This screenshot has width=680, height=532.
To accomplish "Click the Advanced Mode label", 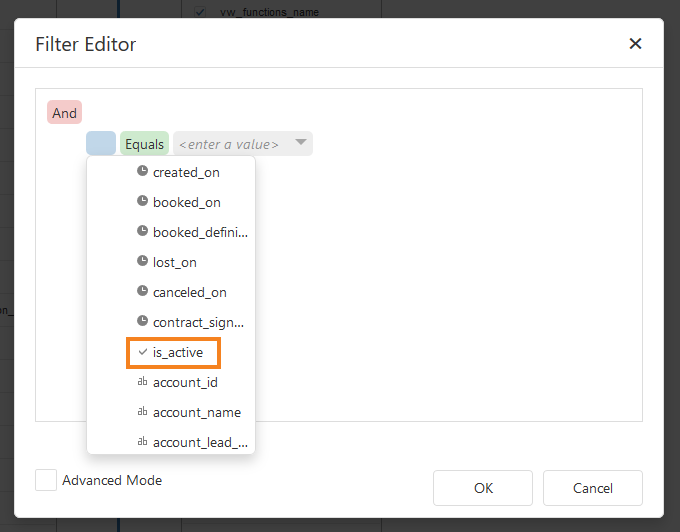I will click(x=112, y=480).
